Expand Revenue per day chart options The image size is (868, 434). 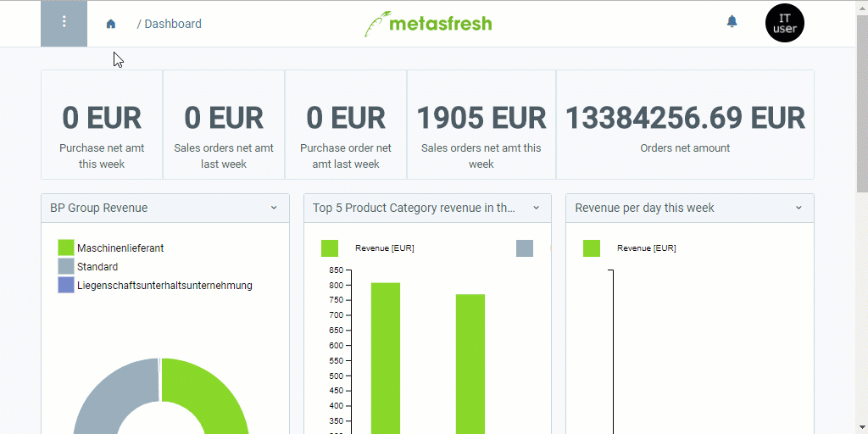[x=798, y=208]
